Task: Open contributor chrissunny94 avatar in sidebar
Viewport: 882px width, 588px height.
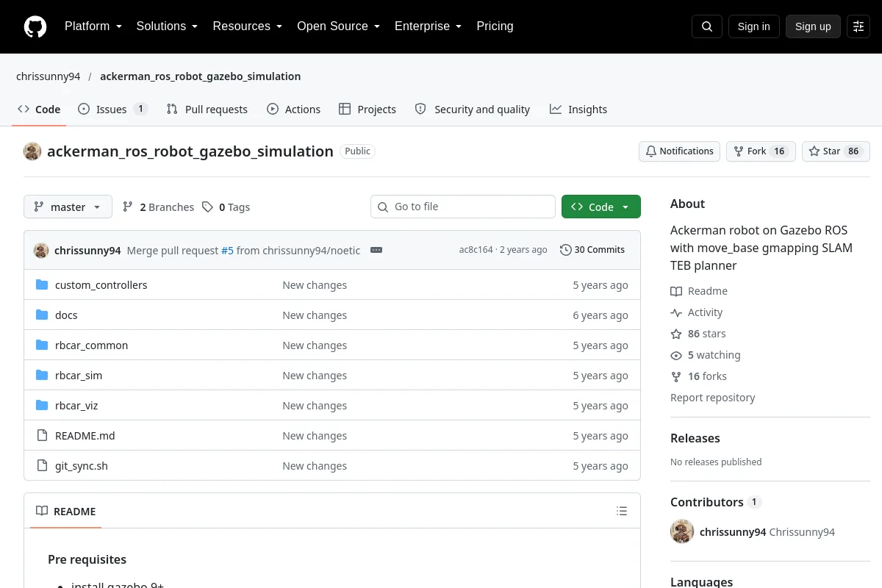Action: 682,531
